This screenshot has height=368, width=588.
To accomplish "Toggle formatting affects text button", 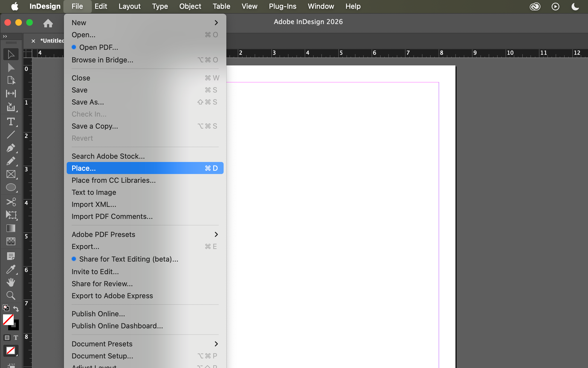I will (x=16, y=338).
